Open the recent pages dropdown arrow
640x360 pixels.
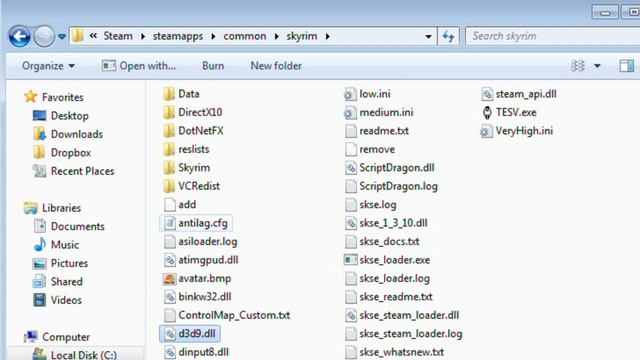pos(62,37)
